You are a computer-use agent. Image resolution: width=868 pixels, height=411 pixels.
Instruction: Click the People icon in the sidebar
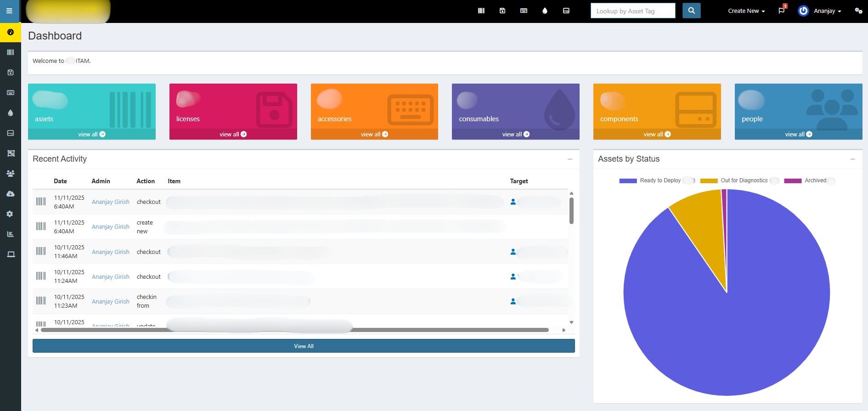pos(10,174)
